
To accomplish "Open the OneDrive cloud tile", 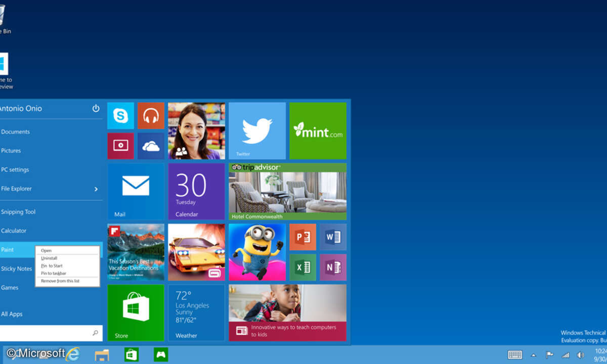I will click(x=151, y=146).
